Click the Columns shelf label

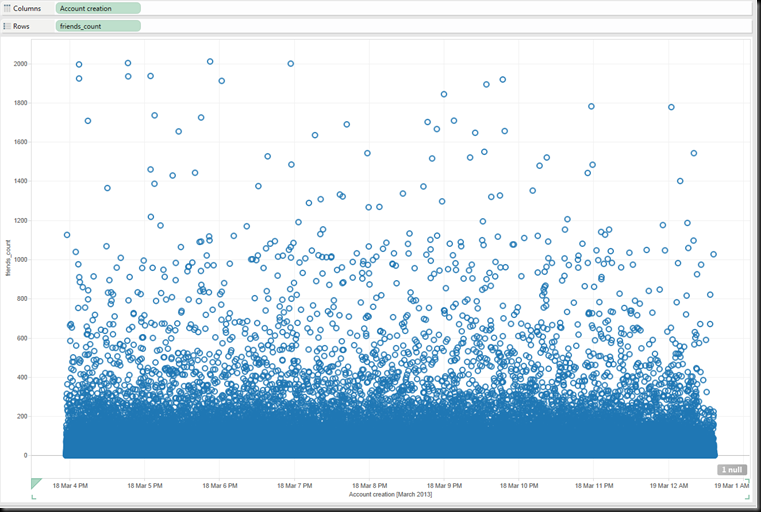tap(27, 8)
